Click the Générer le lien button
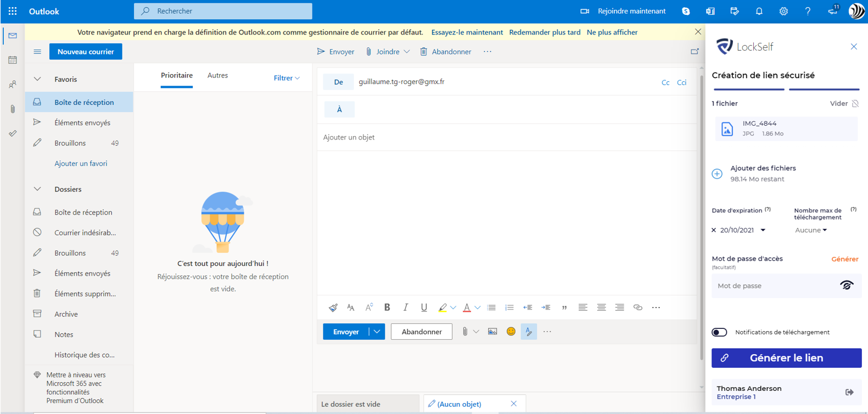 786,358
